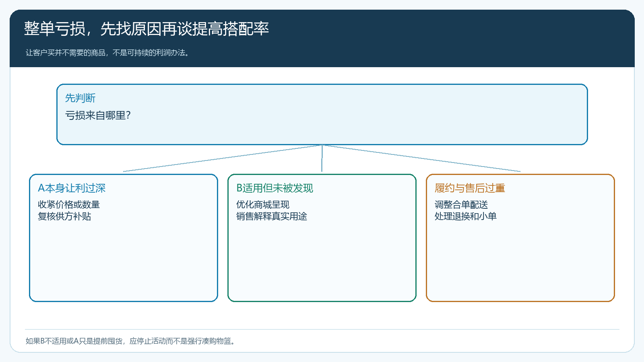This screenshot has width=644, height=362.
Task: Select the line 优化商城呈现
Action: [x=263, y=205]
